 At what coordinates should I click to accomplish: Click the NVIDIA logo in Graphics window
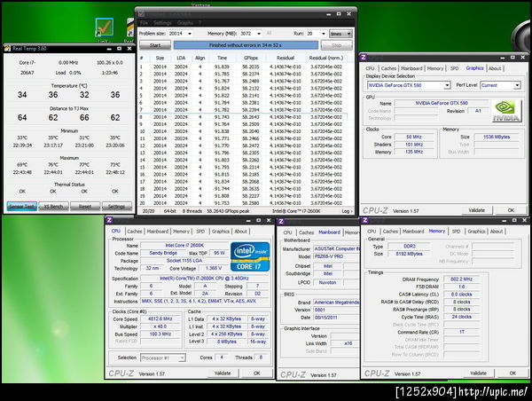click(505, 111)
